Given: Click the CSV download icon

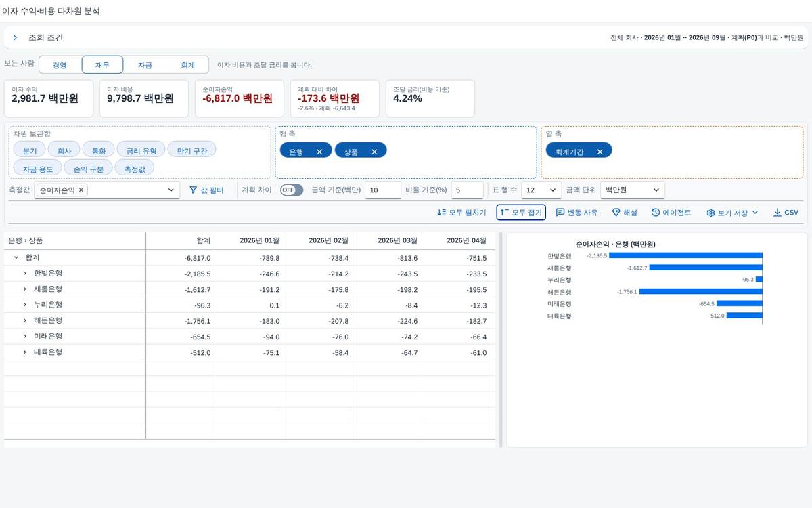Looking at the screenshot, I should click(777, 213).
